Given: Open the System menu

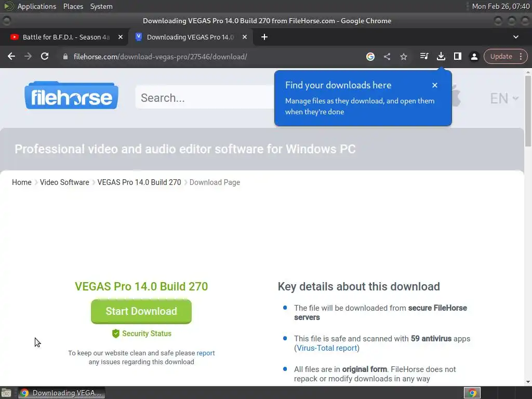Looking at the screenshot, I should click(101, 6).
